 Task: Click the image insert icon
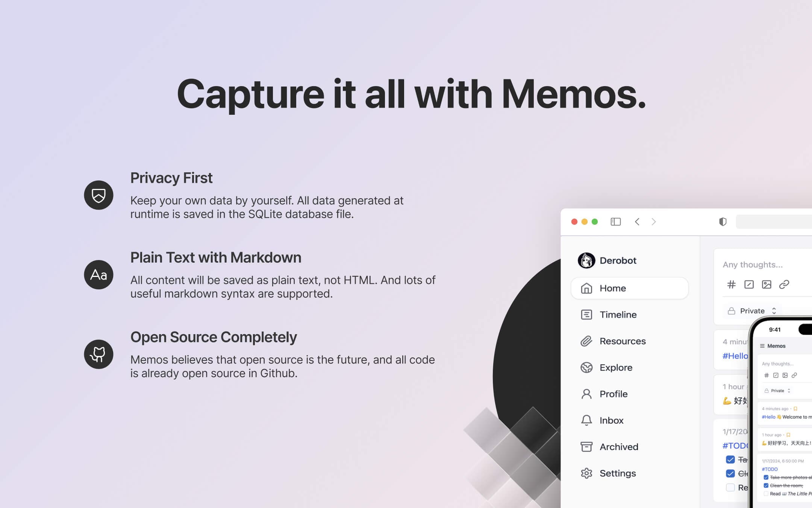(x=767, y=285)
